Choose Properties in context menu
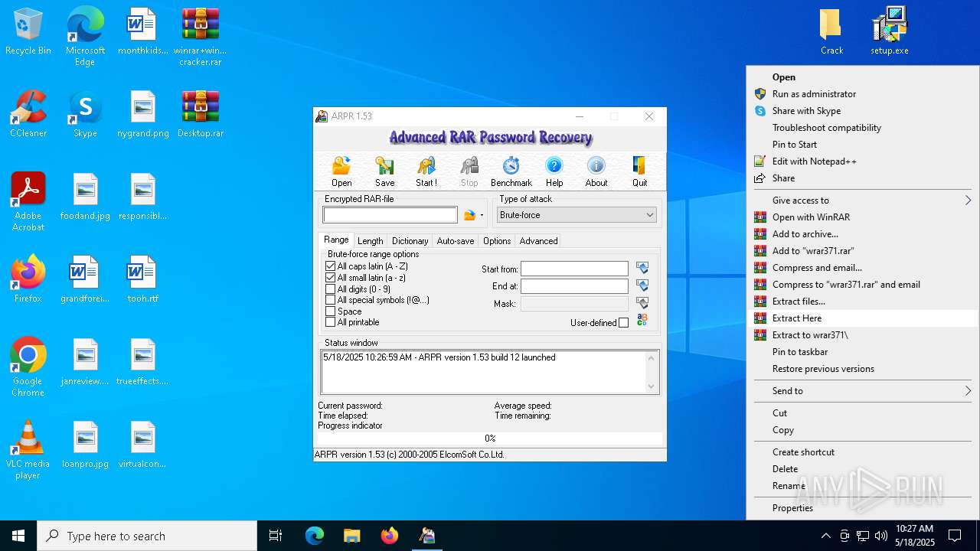This screenshot has width=980, height=551. tap(863, 508)
